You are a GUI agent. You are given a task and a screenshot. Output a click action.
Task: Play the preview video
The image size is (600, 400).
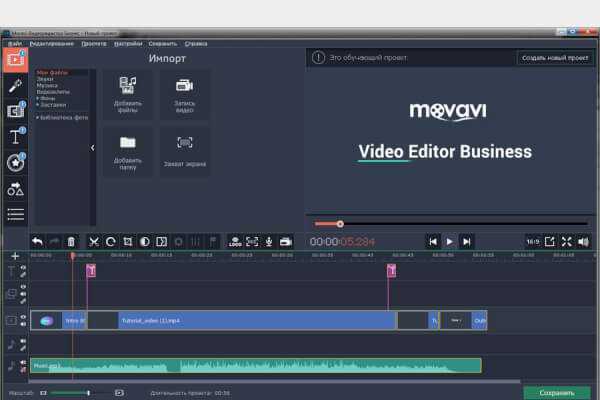(450, 242)
